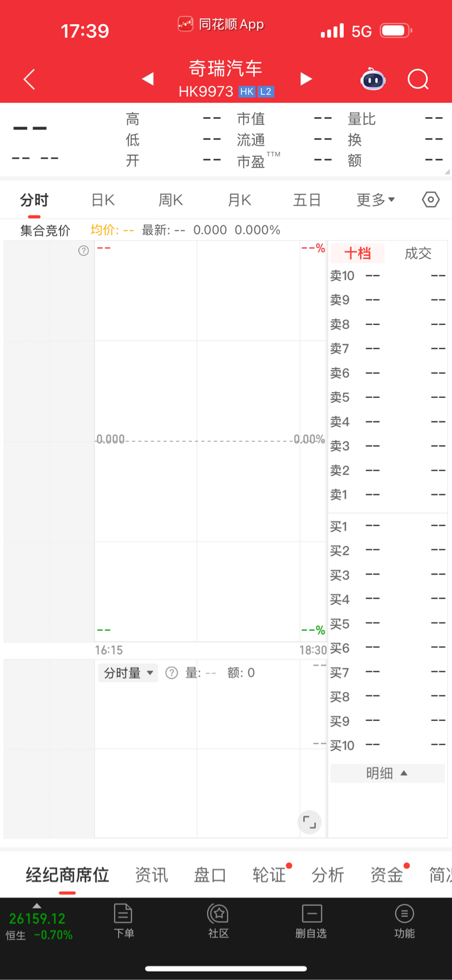
Task: Tap the 流通 float value field
Action: pyautogui.click(x=284, y=139)
